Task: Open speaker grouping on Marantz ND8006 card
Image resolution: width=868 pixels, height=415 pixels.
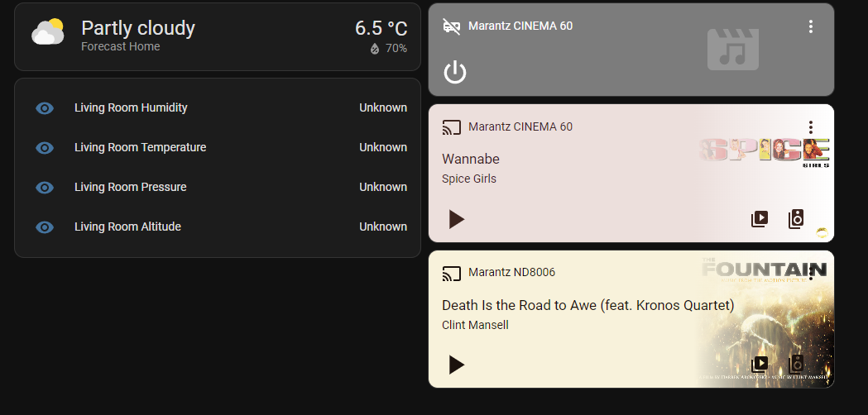Action: pos(796,365)
